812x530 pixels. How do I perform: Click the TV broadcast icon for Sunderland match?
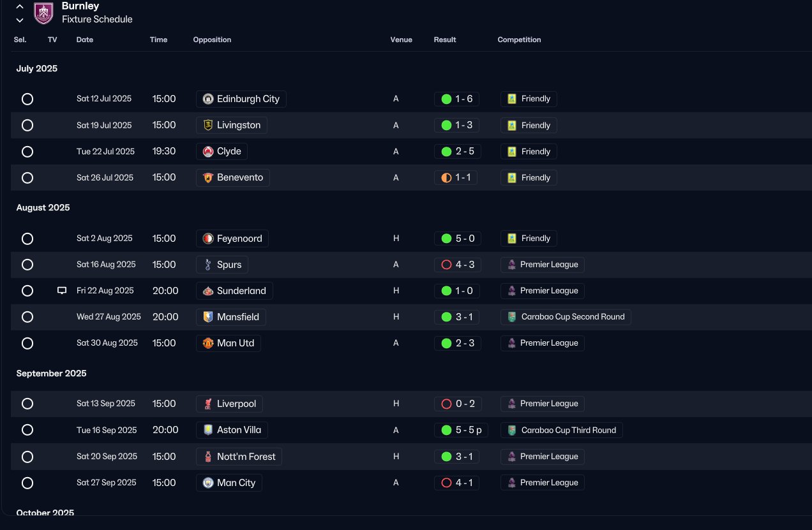62,291
